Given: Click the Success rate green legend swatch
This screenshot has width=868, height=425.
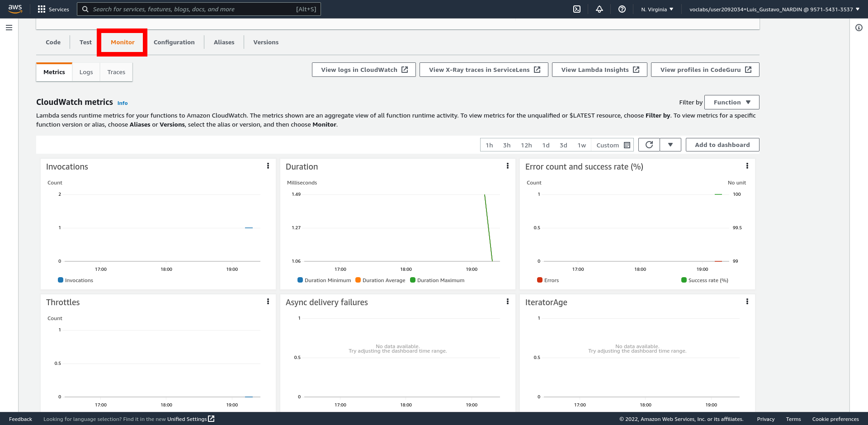Looking at the screenshot, I should click(x=684, y=280).
